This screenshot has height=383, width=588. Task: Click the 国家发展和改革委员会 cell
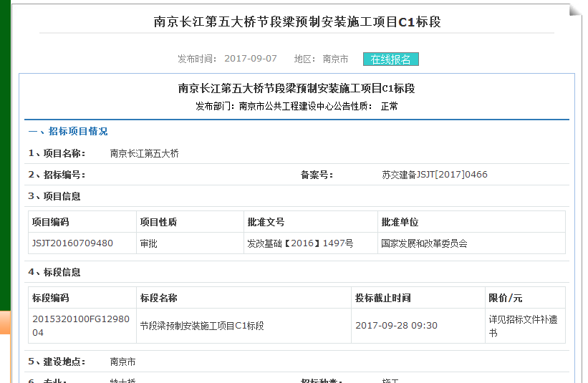tap(424, 243)
